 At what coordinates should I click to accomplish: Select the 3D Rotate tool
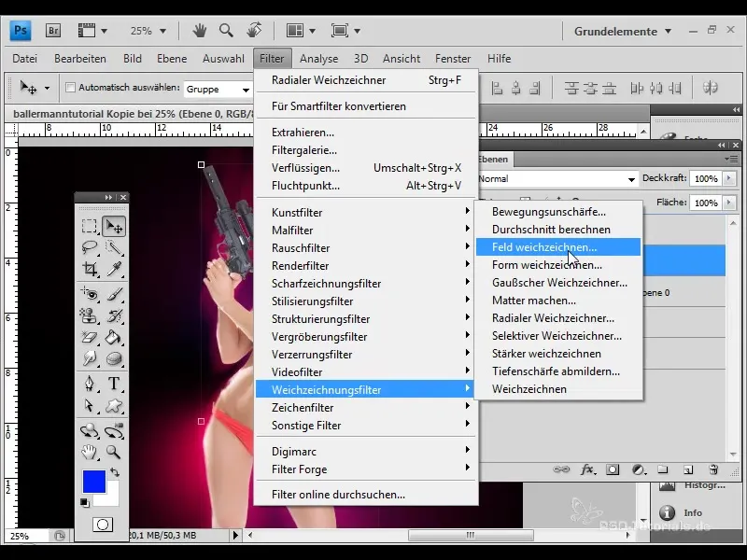(90, 430)
